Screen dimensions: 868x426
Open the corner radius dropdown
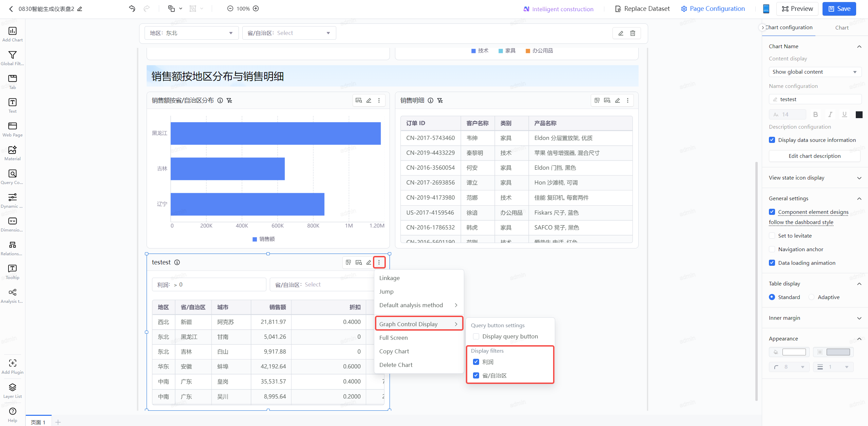point(789,367)
